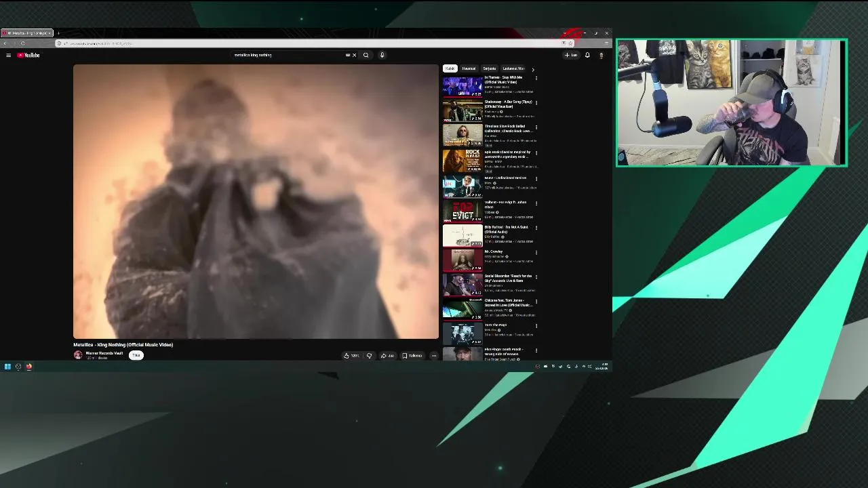The width and height of the screenshot is (868, 488).
Task: Open more actions under the video
Action: (x=434, y=355)
